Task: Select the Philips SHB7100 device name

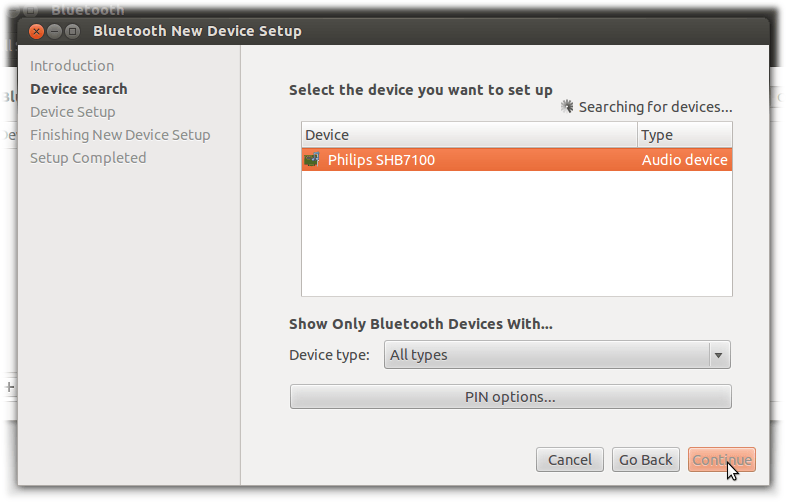Action: coord(381,160)
